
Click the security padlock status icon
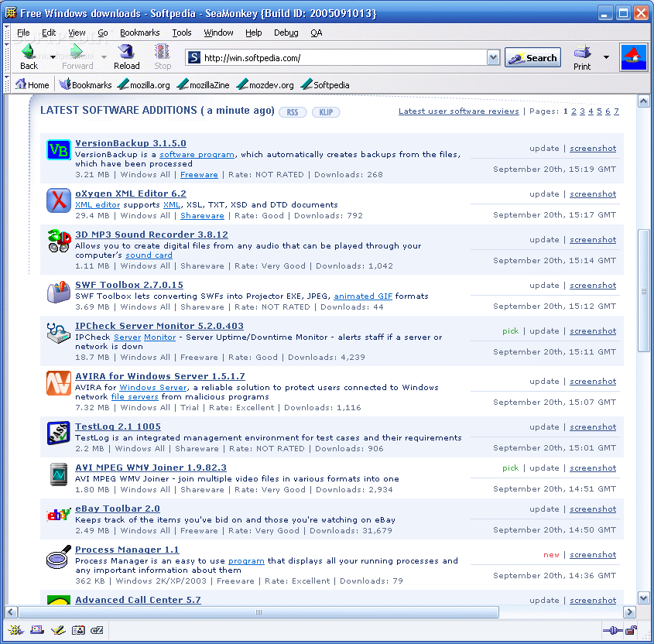pyautogui.click(x=631, y=630)
